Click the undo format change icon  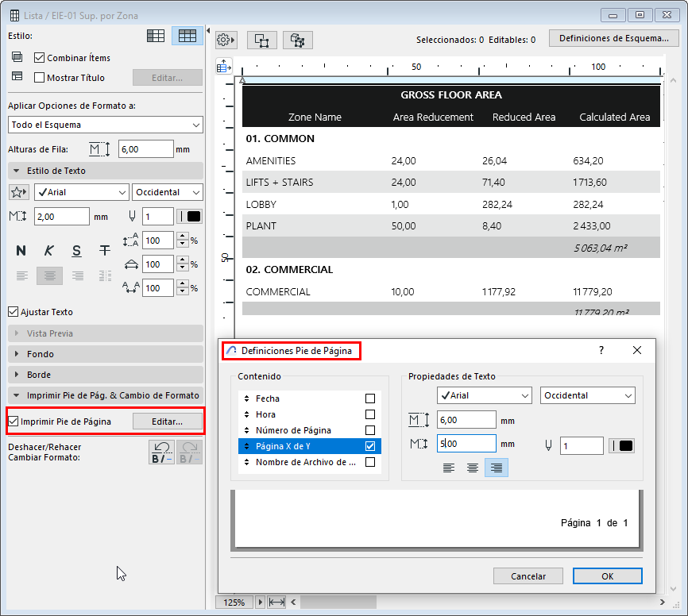162,452
